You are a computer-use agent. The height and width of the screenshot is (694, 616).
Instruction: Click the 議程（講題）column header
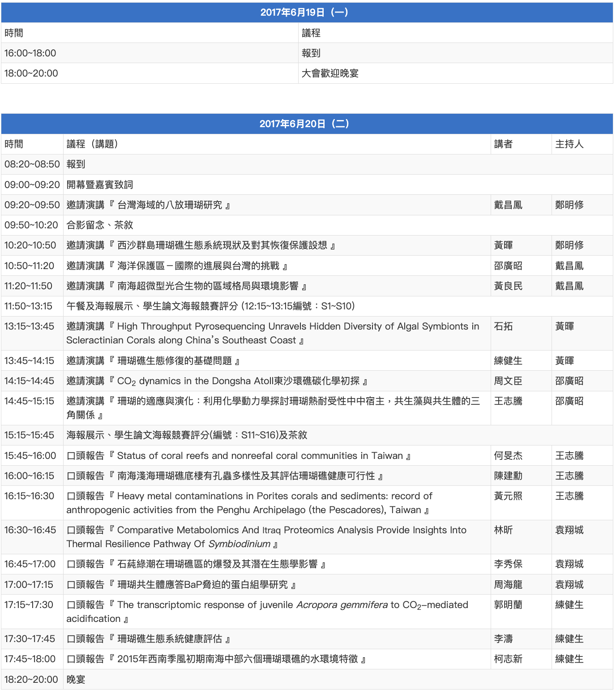92,144
